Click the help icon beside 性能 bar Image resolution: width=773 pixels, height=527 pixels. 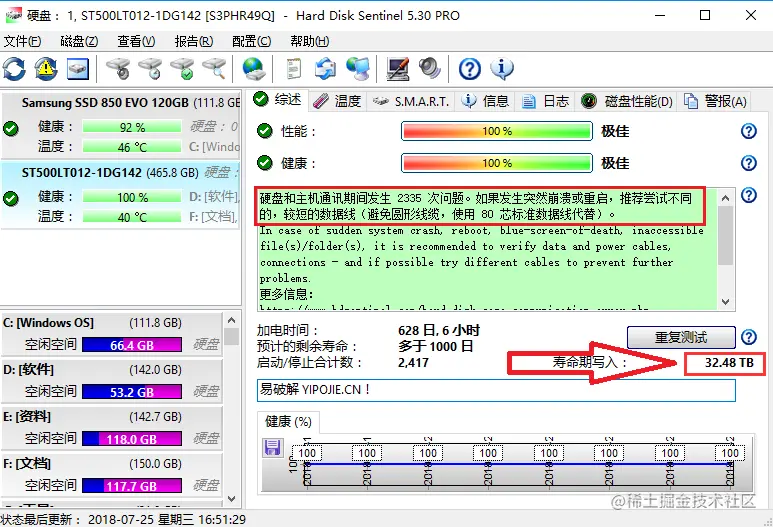click(x=749, y=131)
